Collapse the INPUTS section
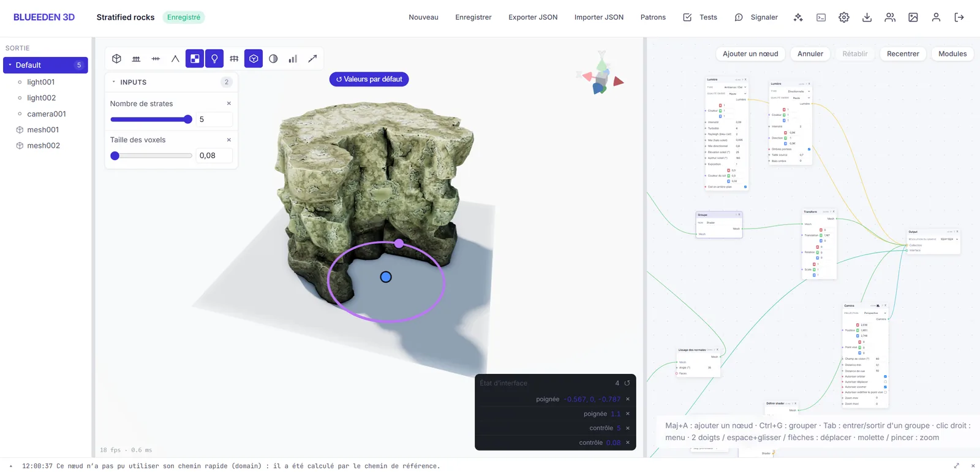 114,82
